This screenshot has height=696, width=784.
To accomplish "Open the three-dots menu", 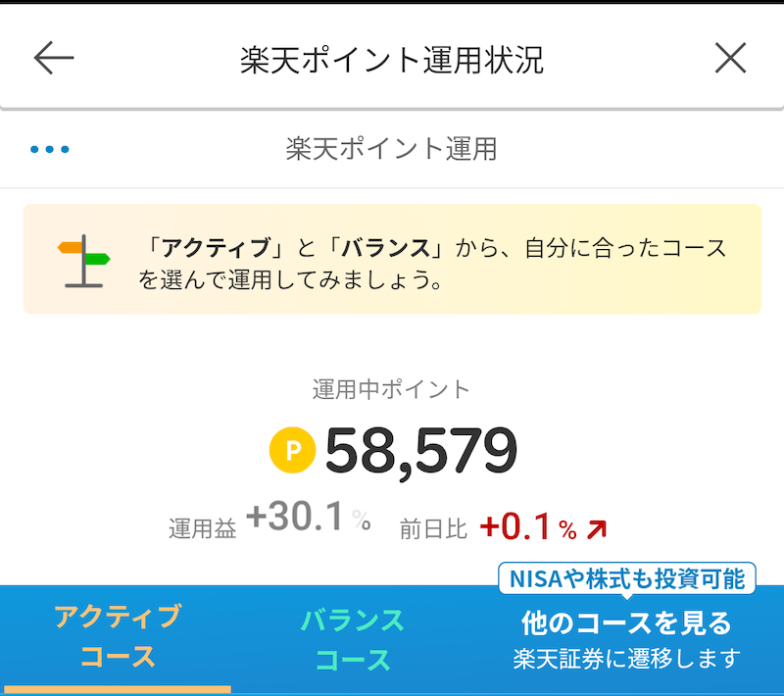I will click(49, 150).
